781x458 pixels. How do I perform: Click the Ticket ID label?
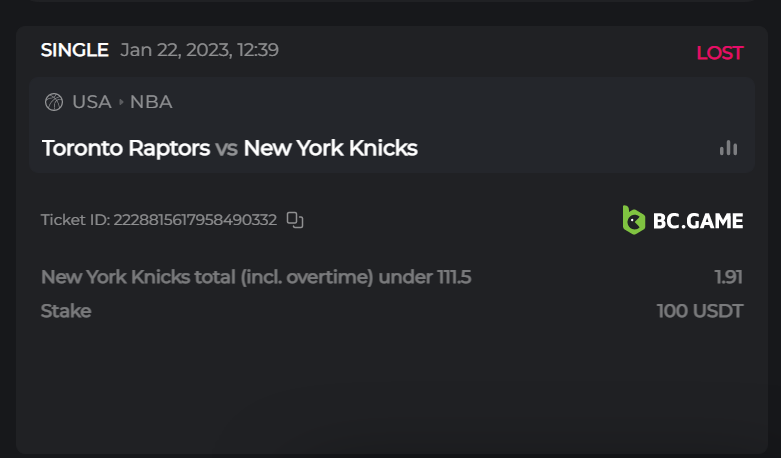click(75, 220)
